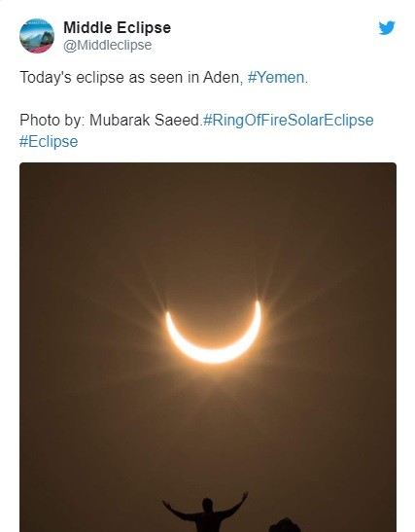The width and height of the screenshot is (415, 532).
Task: Click the Twitter bird logo icon
Action: [x=387, y=28]
